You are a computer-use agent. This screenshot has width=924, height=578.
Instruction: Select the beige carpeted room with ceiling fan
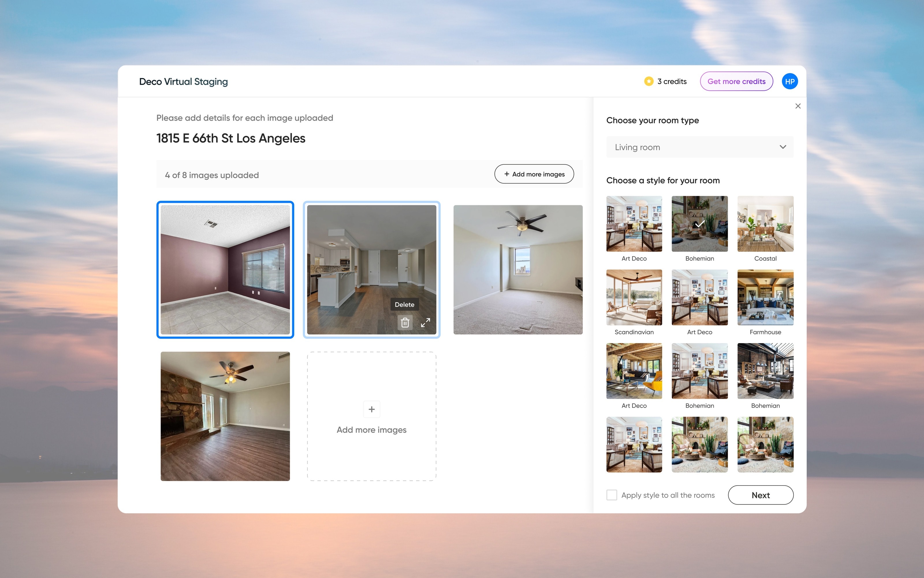(x=518, y=270)
